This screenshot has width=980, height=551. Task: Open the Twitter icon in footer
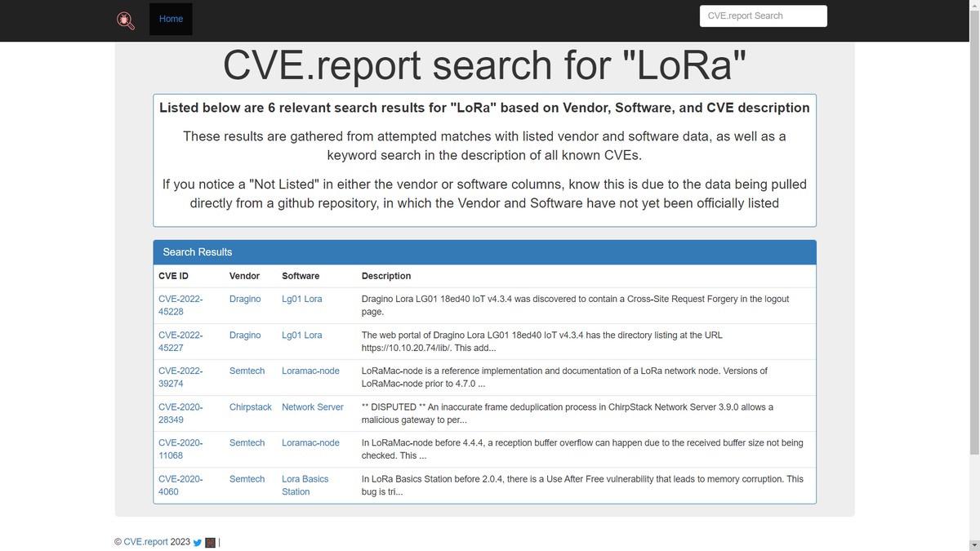click(198, 542)
